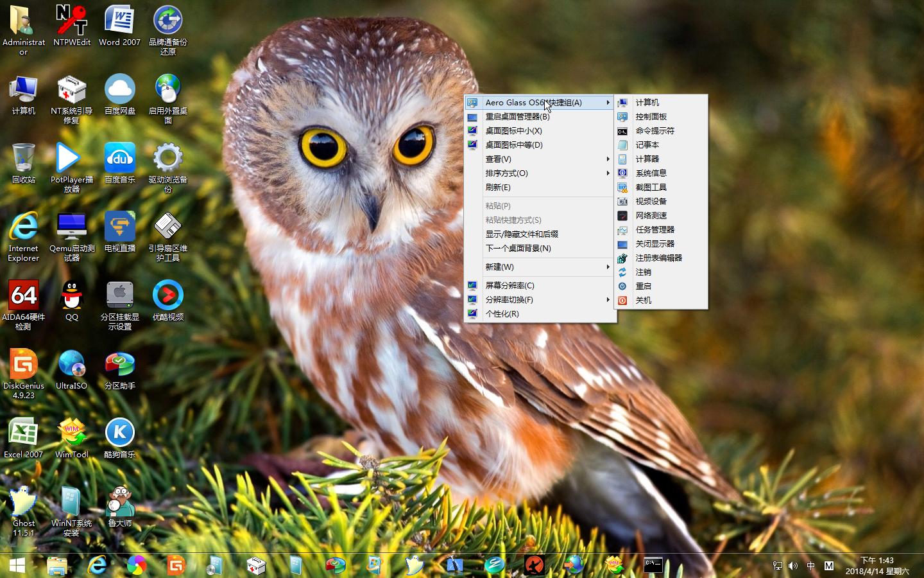Select 计算器 in the submenu
The image size is (924, 578).
pos(661,159)
